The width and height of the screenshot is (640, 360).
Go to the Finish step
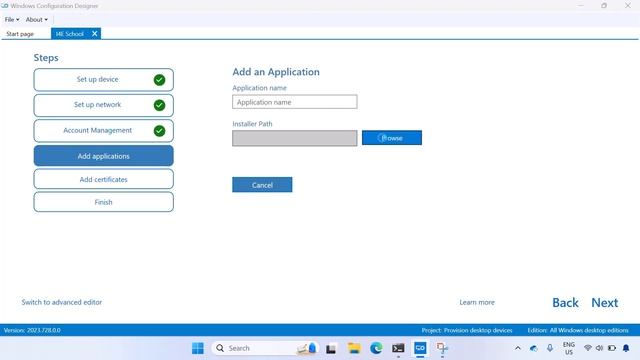pyautogui.click(x=104, y=202)
